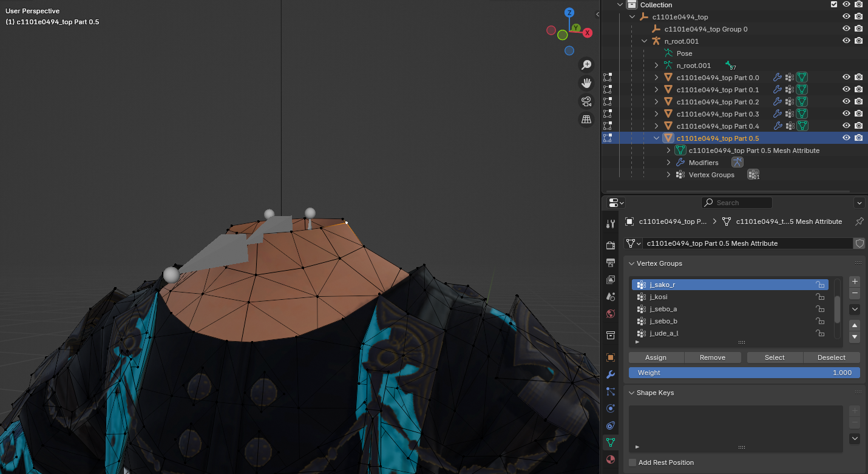The image size is (868, 474).
Task: Switch perspective/orthographic with the grid icon
Action: [586, 120]
